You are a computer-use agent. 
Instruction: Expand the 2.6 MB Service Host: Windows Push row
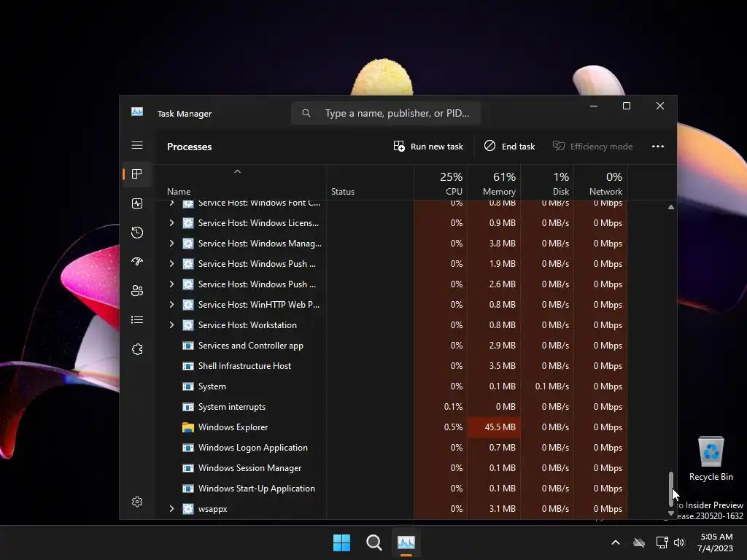tap(171, 284)
